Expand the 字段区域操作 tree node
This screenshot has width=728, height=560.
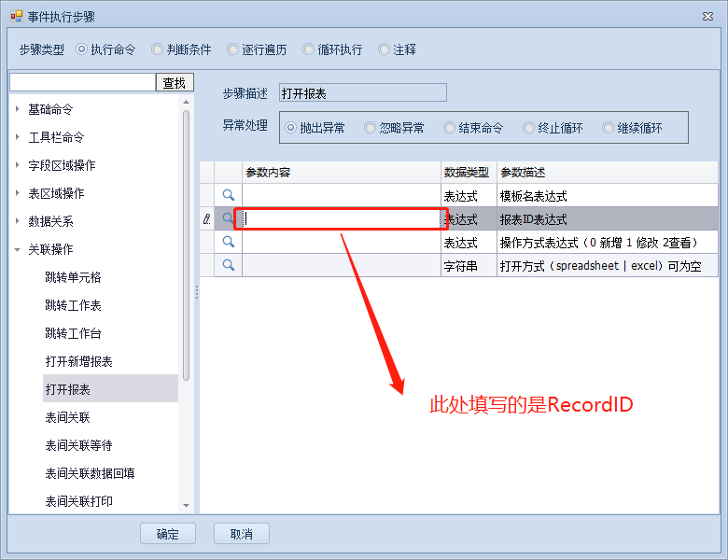pos(18,165)
